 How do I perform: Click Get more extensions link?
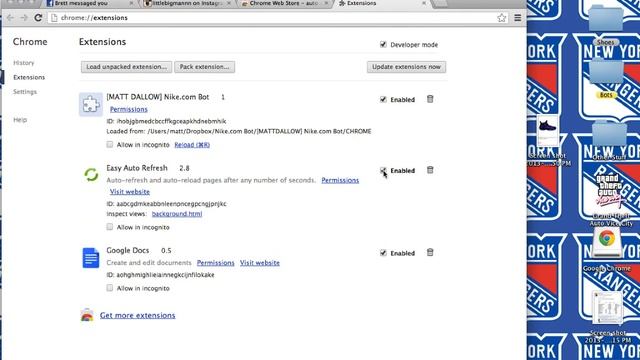[138, 316]
